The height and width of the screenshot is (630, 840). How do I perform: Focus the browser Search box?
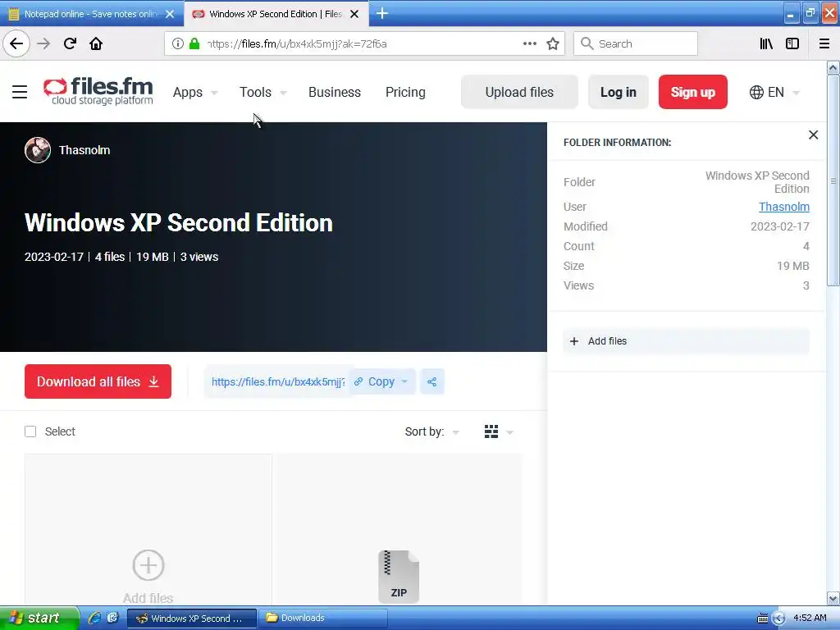pyautogui.click(x=636, y=44)
